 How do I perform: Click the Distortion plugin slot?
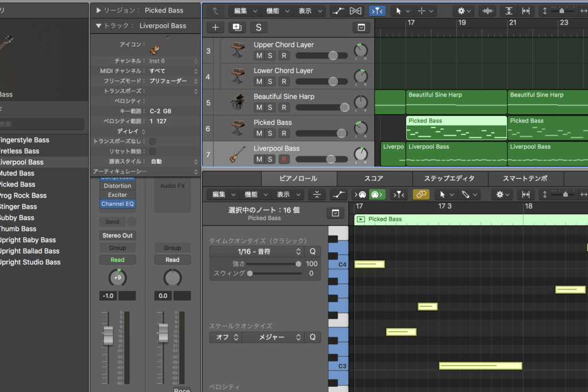117,186
